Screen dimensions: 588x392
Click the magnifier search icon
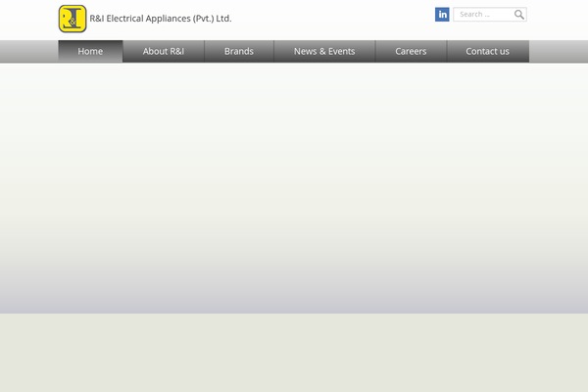[519, 15]
